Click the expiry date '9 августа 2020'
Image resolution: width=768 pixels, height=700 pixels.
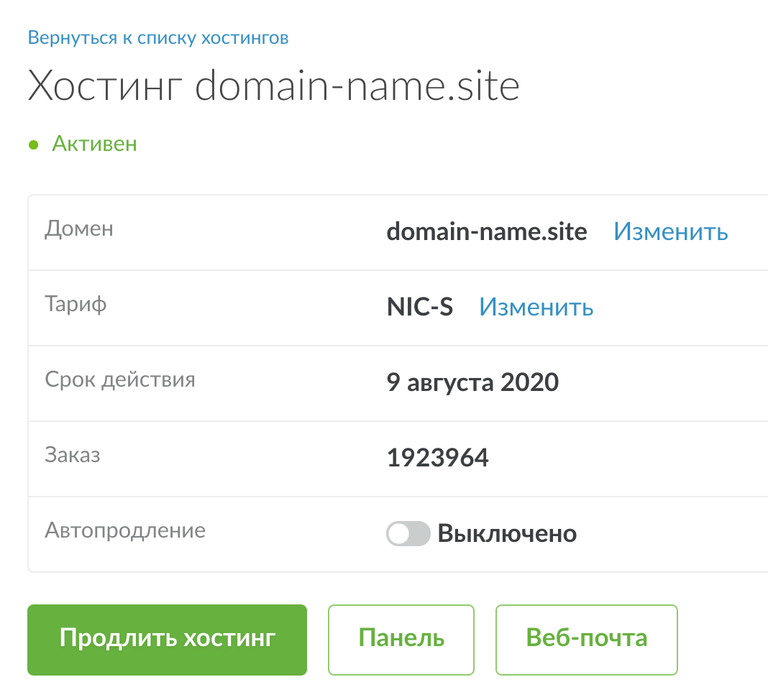click(x=472, y=382)
